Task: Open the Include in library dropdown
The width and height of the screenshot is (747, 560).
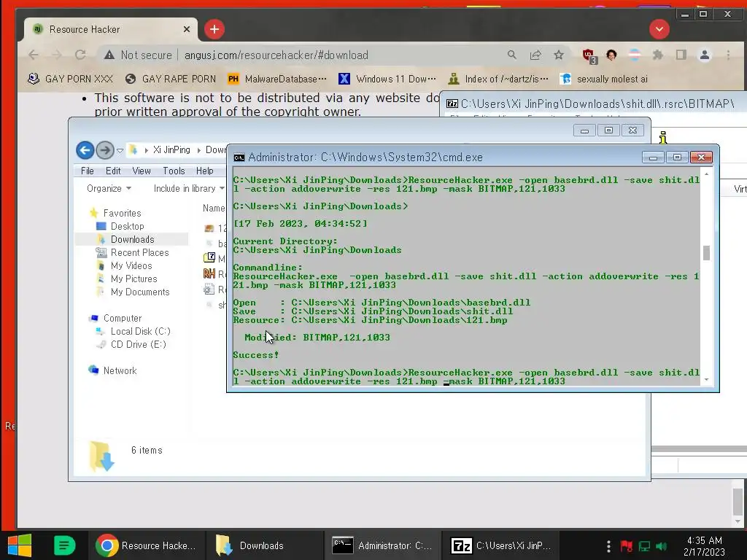Action: 189,189
